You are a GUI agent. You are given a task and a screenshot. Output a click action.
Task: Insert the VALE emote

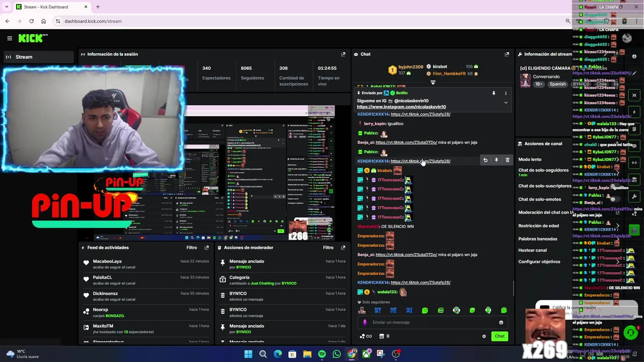click(409, 310)
